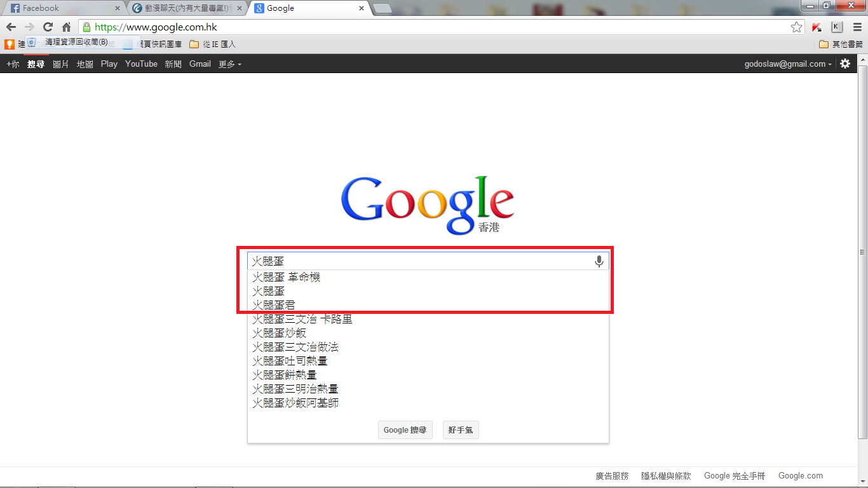Close the Facebook tab
This screenshot has width=868, height=488.
pos(117,8)
